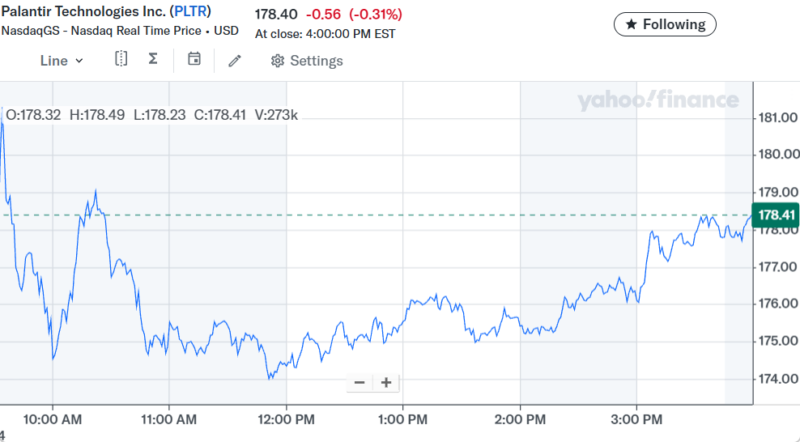Click the minus zoom out button
800x442 pixels.
[360, 382]
